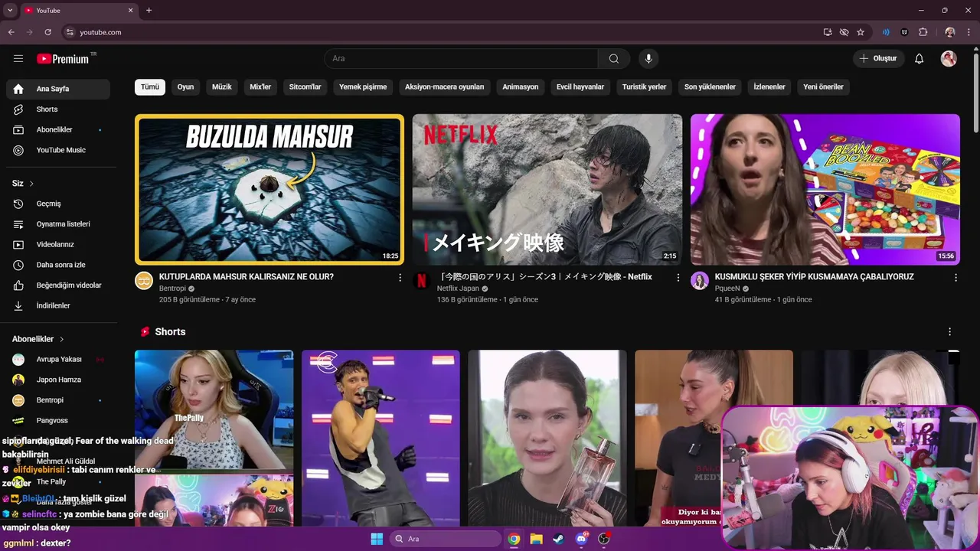
Task: Open Shorts shelf three-dot menu
Action: (950, 332)
